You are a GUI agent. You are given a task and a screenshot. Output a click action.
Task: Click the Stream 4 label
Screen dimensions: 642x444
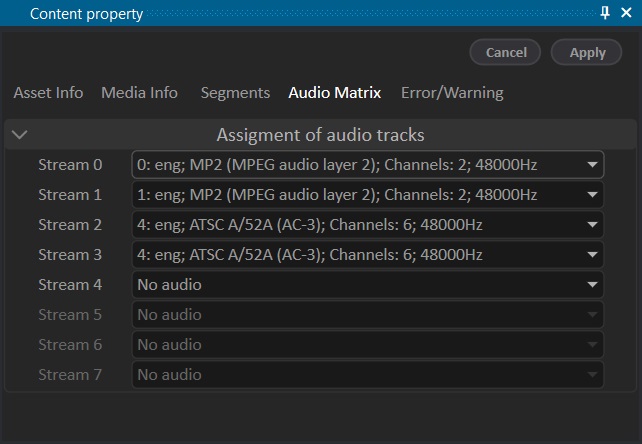(x=70, y=285)
